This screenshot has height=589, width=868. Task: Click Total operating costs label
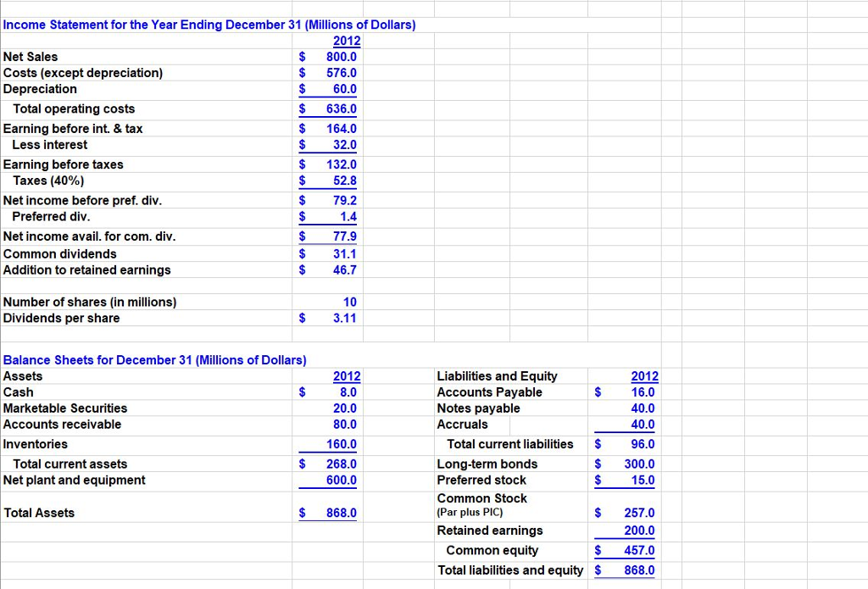coord(74,108)
